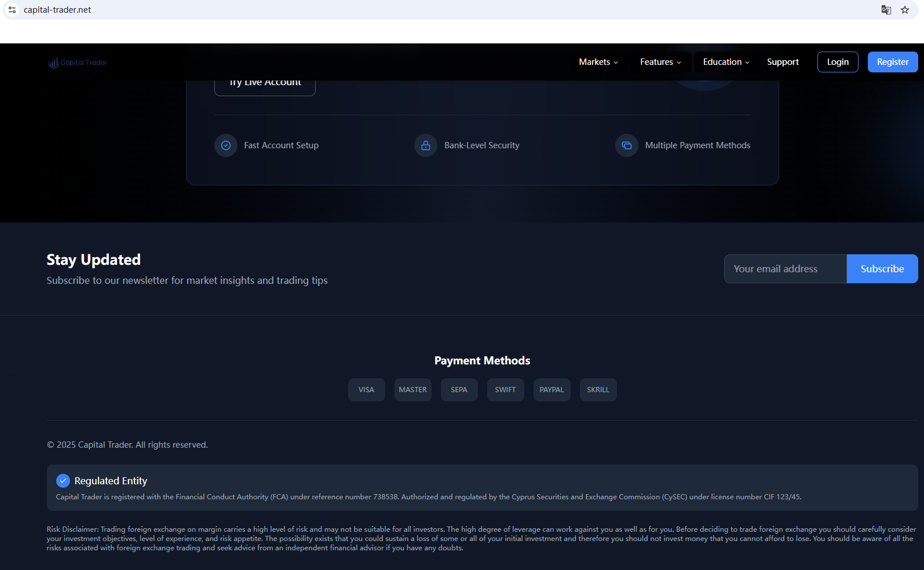Select the SKRILL payment method badge

pyautogui.click(x=598, y=390)
